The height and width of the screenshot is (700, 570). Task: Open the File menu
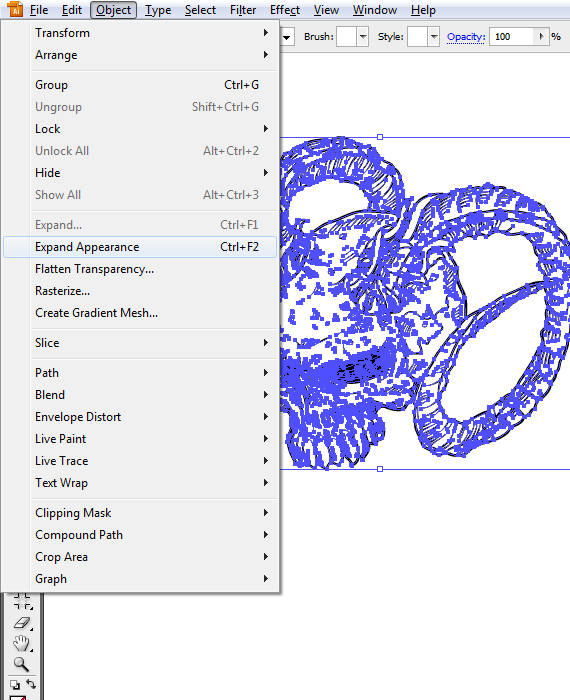tap(39, 10)
